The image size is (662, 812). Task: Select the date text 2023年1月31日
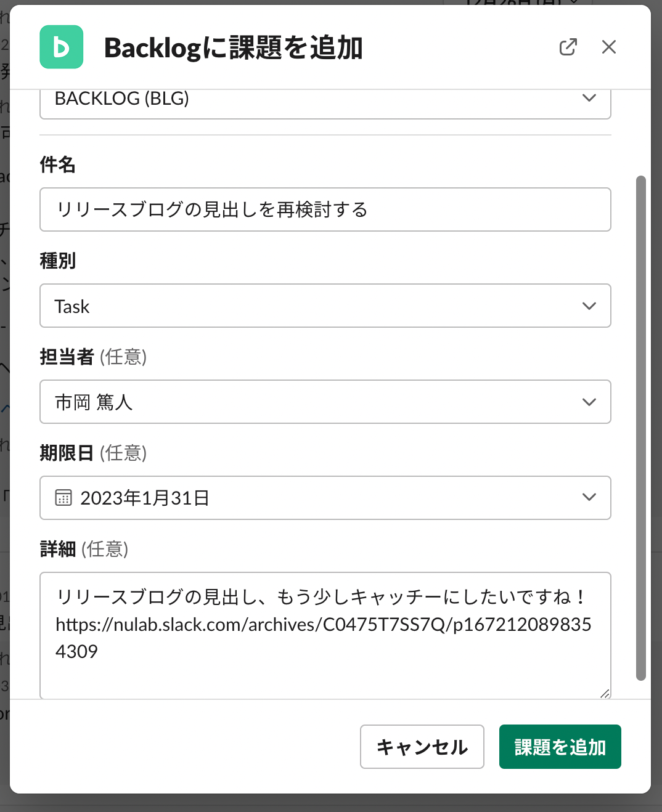tap(145, 498)
